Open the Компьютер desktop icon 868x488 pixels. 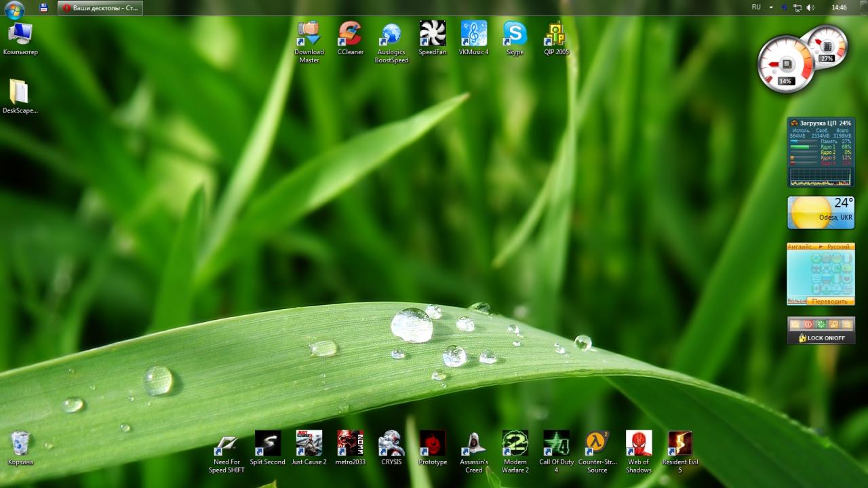point(20,39)
